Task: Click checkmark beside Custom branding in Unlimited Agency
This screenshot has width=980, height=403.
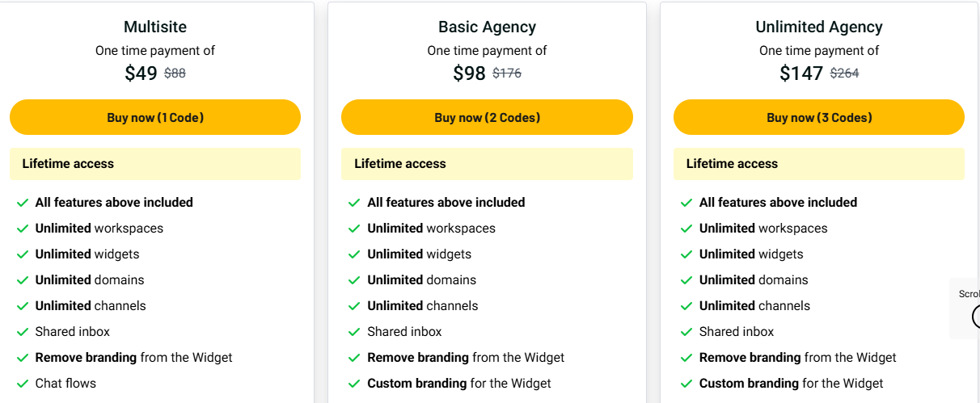Action: 686,384
